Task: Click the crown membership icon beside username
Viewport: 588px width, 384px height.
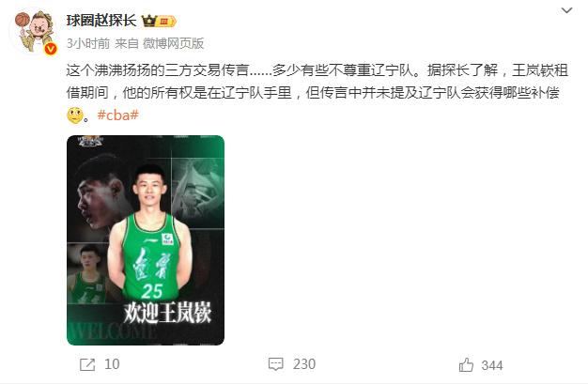Action: coord(148,21)
